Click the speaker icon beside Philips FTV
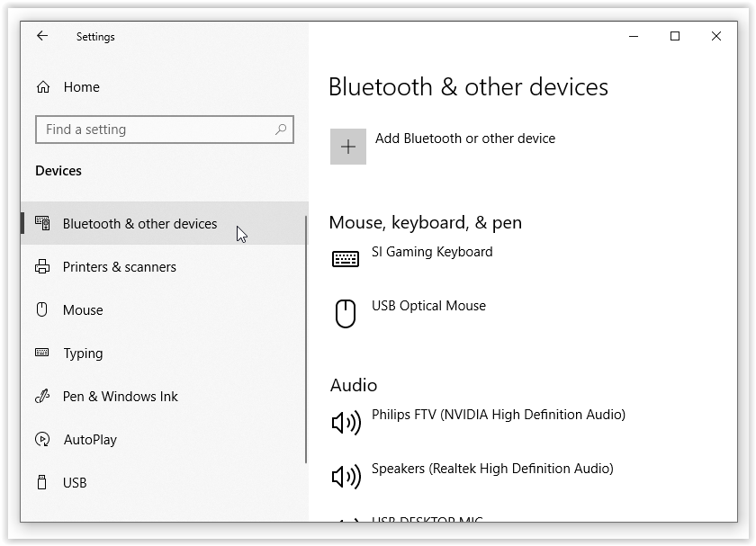This screenshot has height=546, width=756. [x=345, y=419]
